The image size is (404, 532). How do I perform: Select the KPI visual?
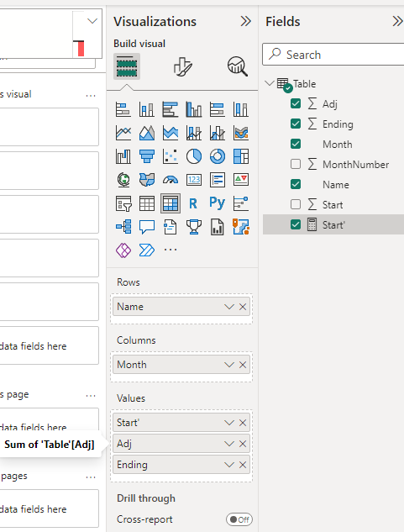tap(241, 180)
